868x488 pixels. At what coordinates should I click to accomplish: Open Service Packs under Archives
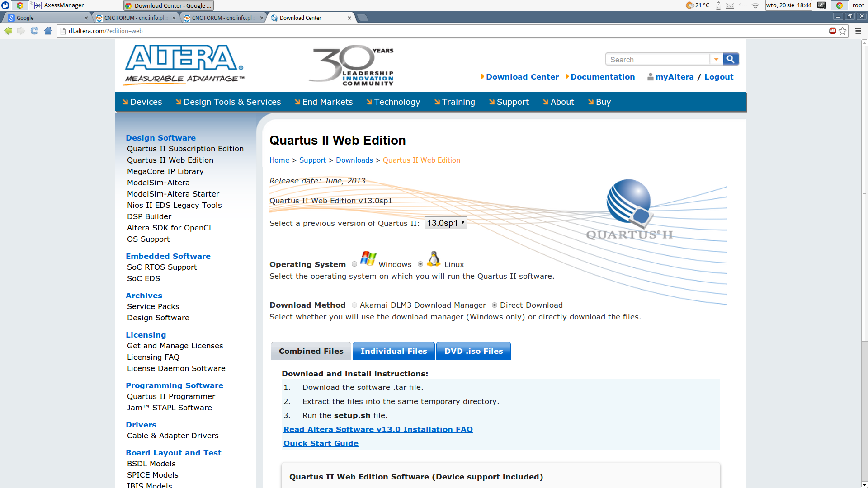(153, 306)
